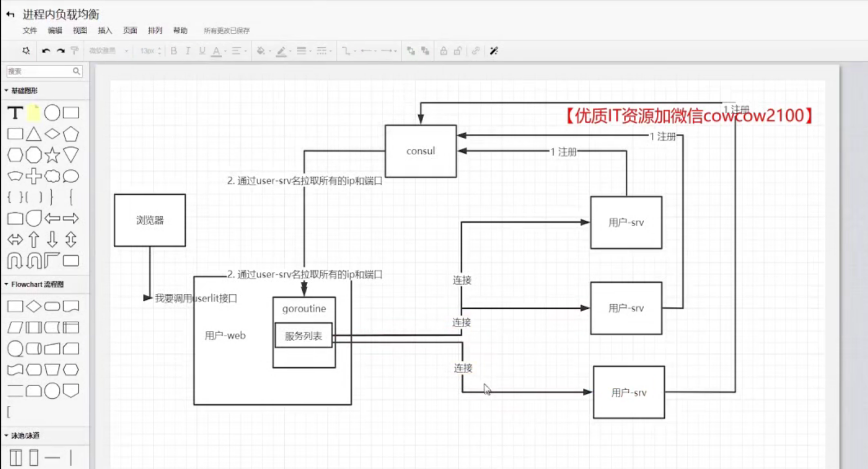Open the font family dropdown
868x469 pixels.
pyautogui.click(x=108, y=51)
